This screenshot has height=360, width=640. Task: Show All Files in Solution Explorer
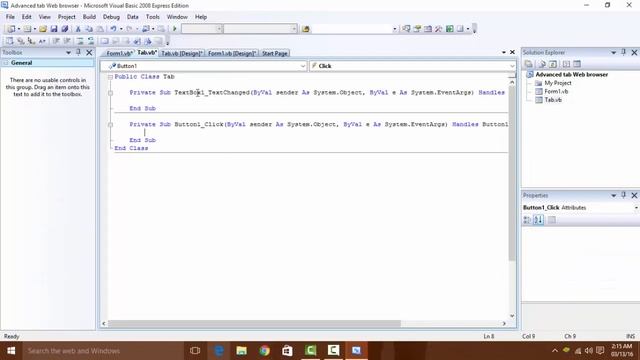coord(542,64)
